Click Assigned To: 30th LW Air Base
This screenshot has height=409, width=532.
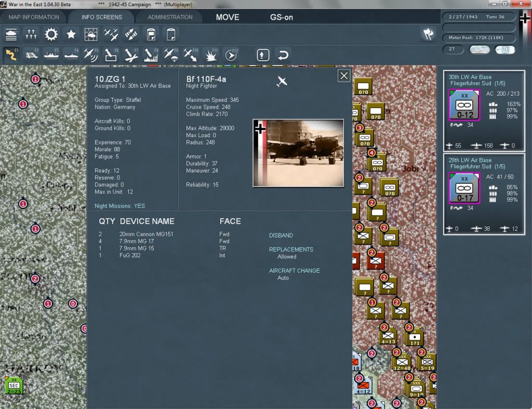coord(132,86)
